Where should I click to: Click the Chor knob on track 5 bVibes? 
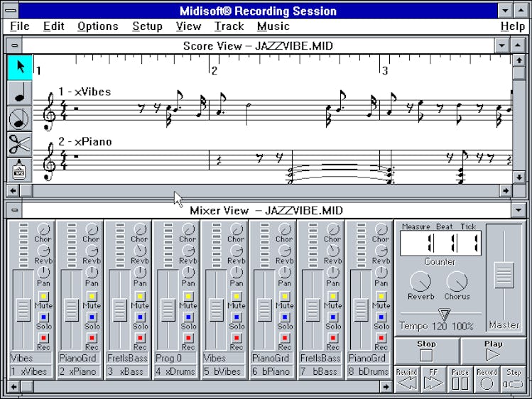(236, 229)
